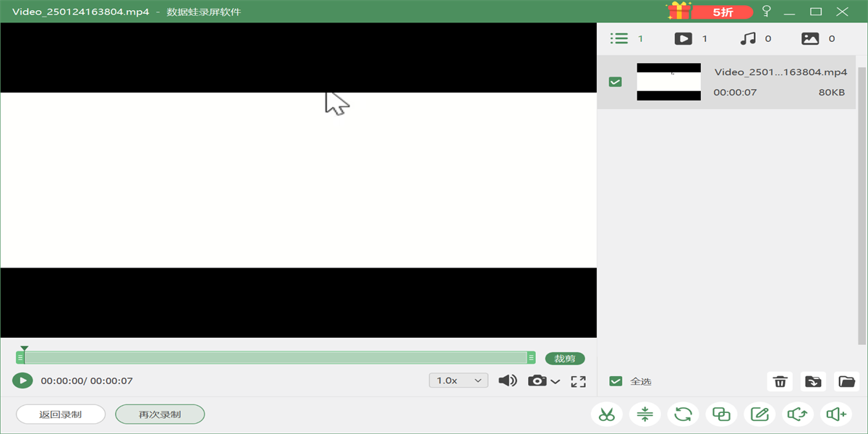Toggle the 全选 select-all checkbox

[x=616, y=381]
